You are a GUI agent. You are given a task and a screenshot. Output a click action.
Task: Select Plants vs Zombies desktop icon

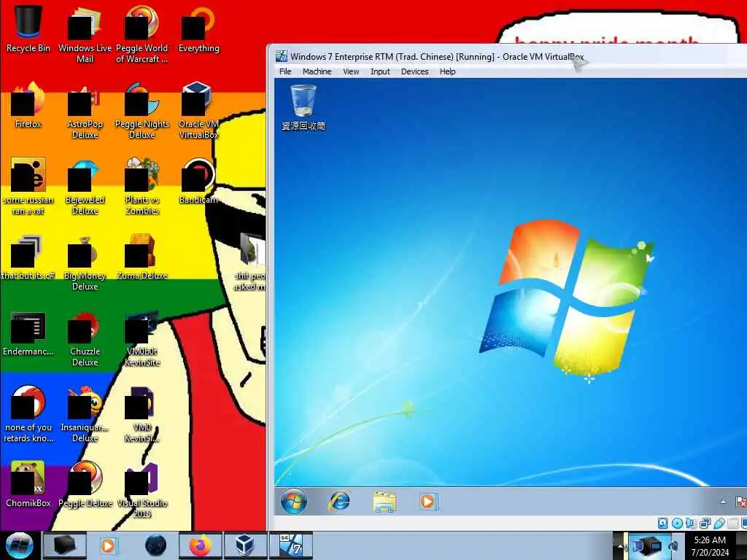[x=142, y=187]
